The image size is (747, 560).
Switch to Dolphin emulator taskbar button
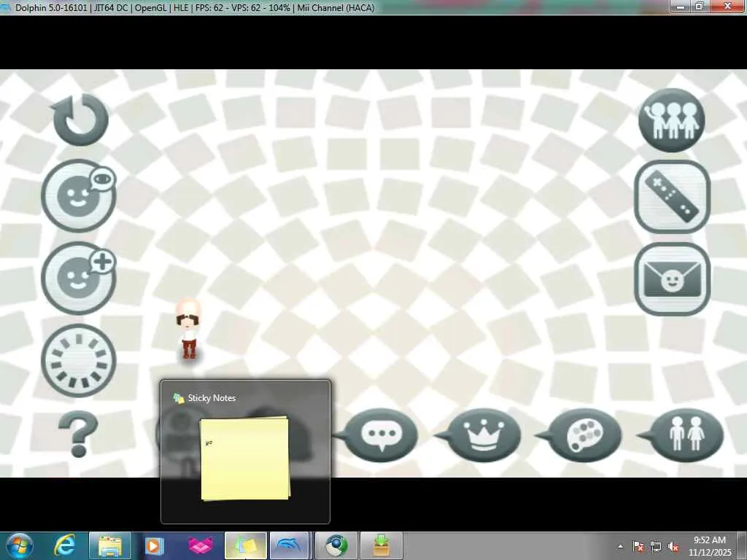tap(289, 546)
